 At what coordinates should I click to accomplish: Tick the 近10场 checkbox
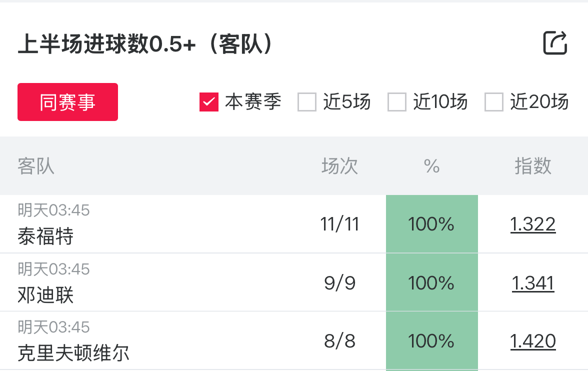tap(397, 102)
